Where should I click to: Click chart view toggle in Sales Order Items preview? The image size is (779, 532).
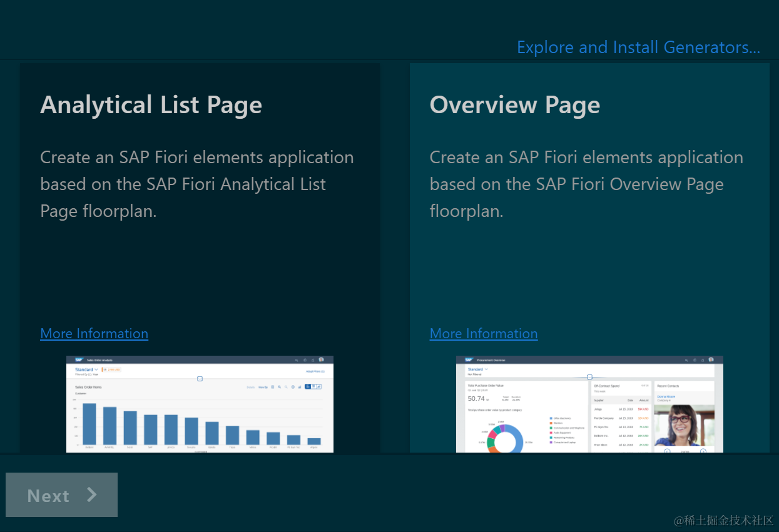308,387
